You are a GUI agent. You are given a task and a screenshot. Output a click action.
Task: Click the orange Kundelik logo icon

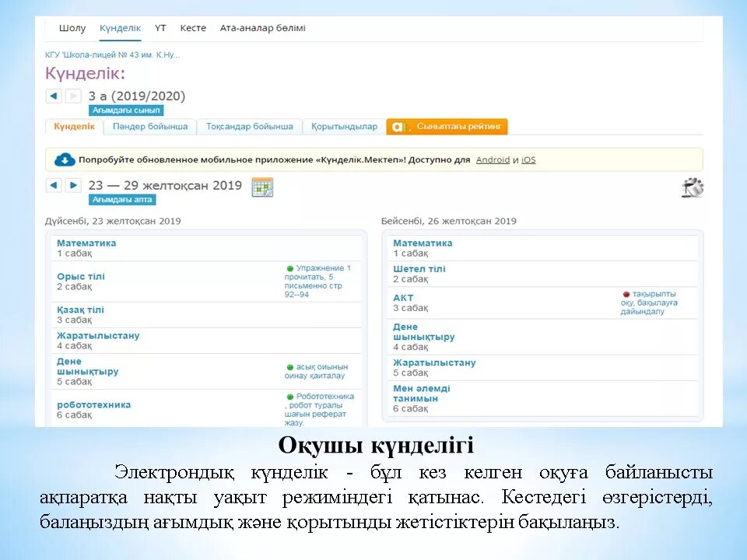398,126
